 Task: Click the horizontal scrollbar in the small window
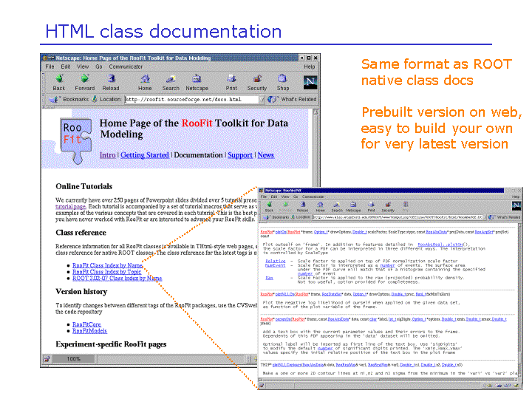387,380
